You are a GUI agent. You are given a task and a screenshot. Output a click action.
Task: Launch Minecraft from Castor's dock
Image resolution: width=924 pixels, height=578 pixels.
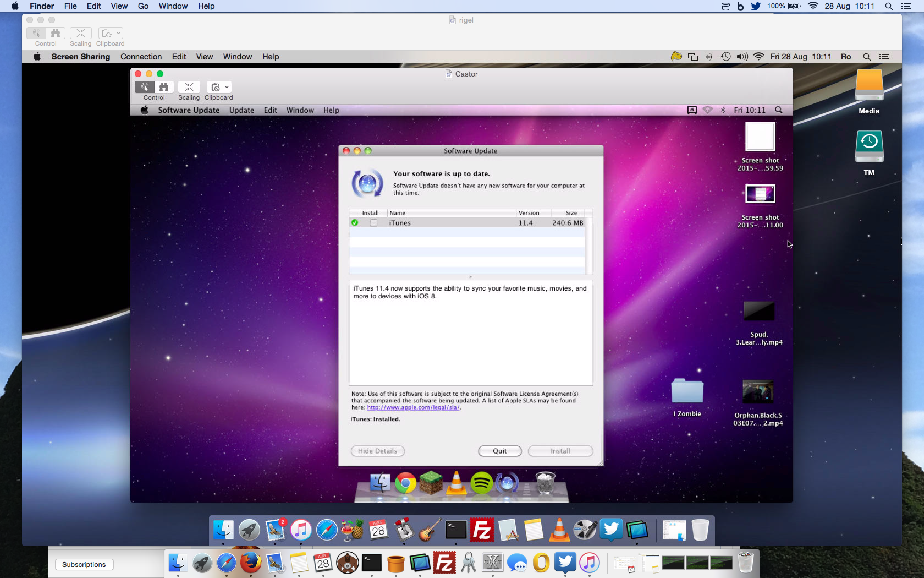tap(431, 483)
